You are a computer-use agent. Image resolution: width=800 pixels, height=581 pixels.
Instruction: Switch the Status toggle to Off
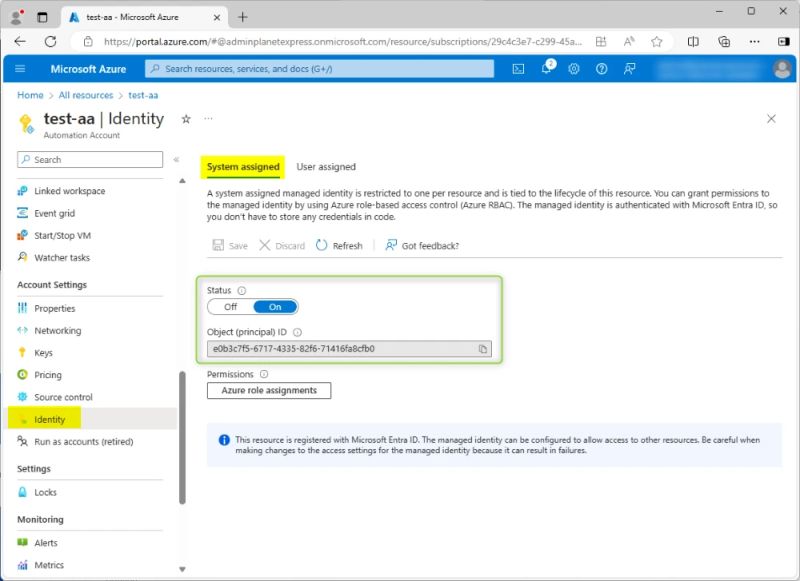pyautogui.click(x=230, y=306)
